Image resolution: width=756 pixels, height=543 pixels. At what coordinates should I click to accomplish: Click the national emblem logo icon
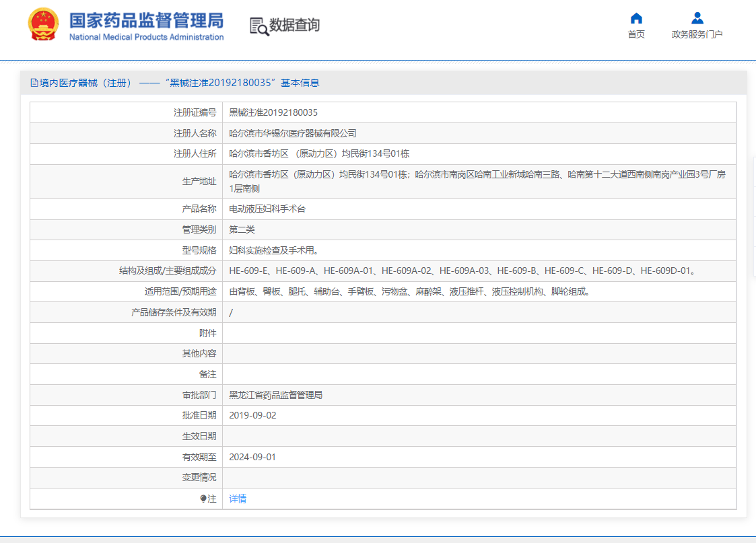pyautogui.click(x=44, y=26)
